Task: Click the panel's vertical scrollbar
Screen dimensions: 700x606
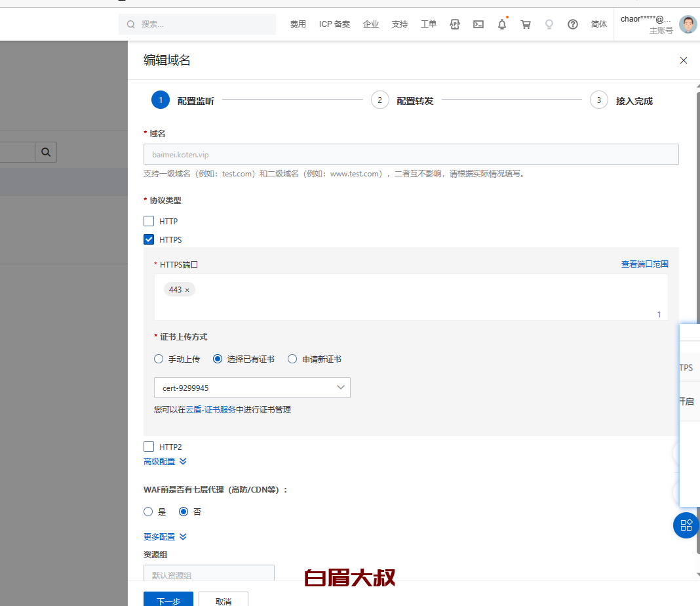Action: point(698,321)
